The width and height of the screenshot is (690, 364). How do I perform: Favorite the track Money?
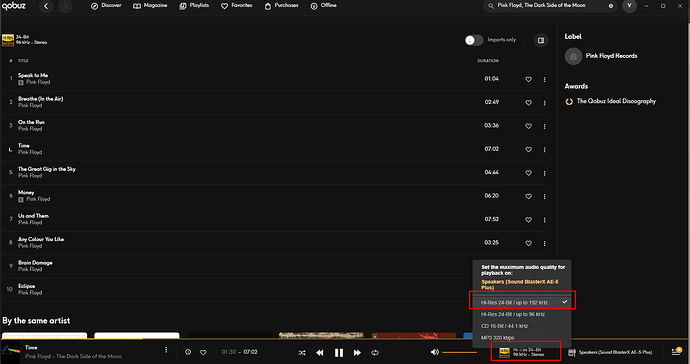tap(529, 196)
